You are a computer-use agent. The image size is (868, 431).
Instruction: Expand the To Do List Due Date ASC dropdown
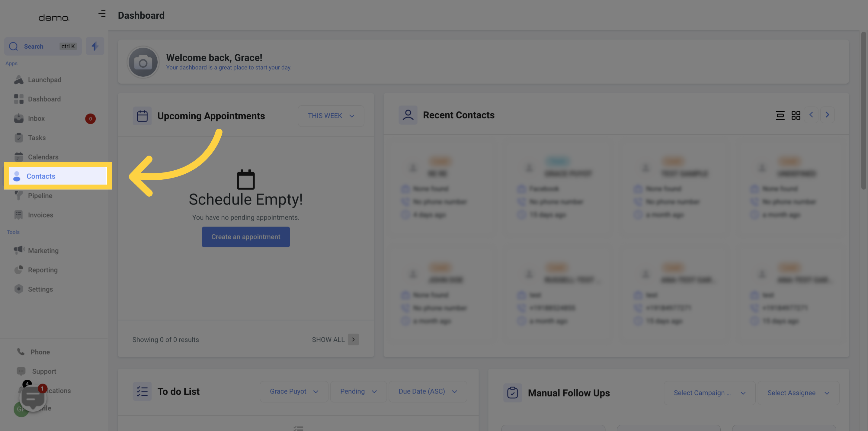454,393
